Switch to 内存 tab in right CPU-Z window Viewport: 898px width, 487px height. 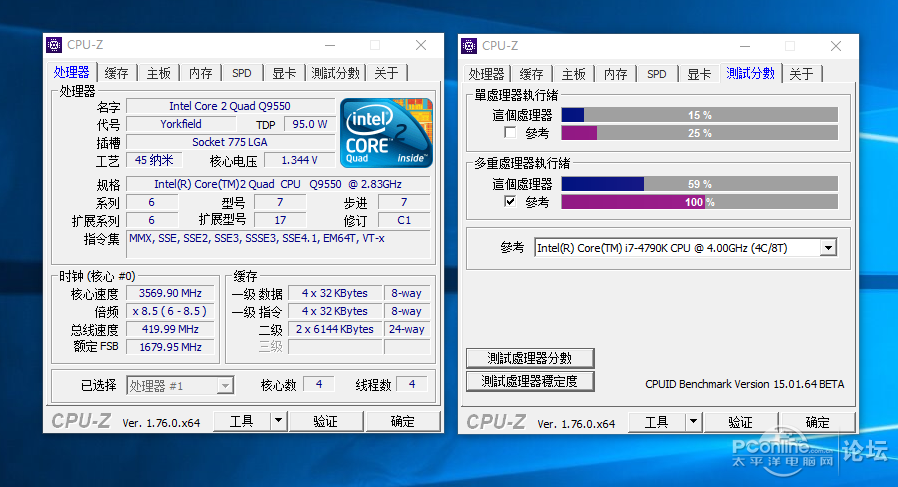616,74
